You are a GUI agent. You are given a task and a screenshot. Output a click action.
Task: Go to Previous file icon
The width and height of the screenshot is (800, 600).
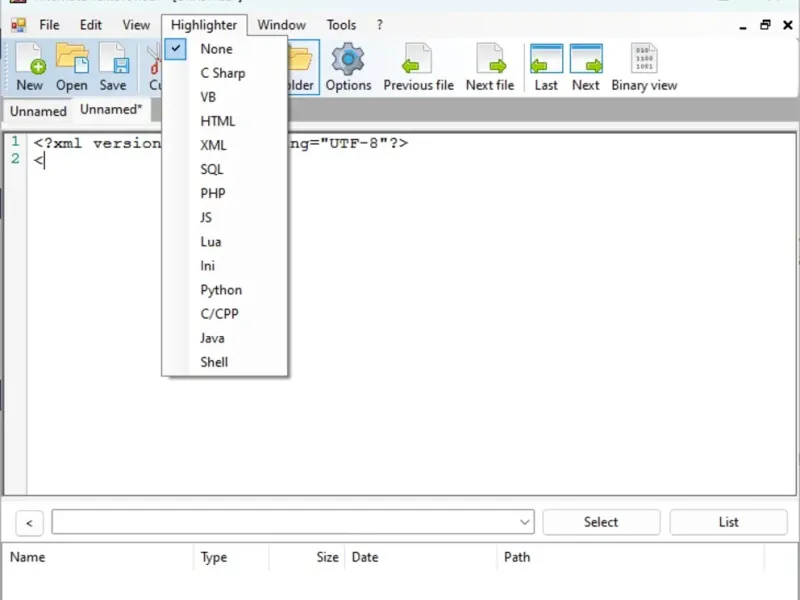point(418,67)
